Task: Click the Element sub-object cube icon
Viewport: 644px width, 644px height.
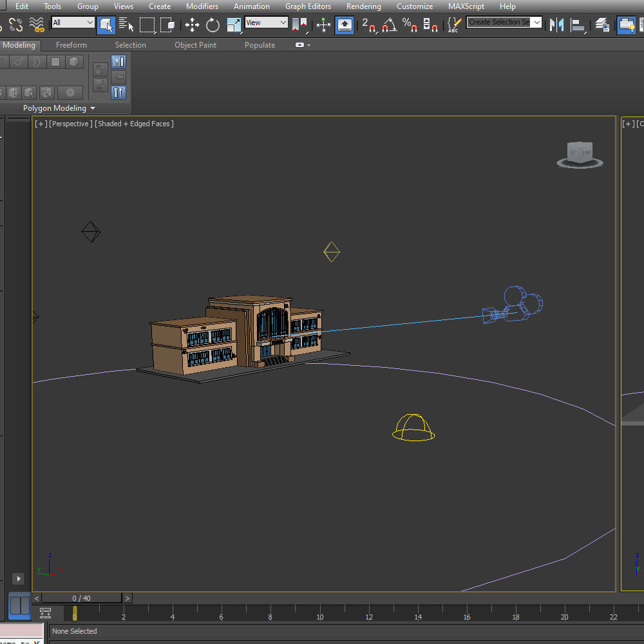Action: pos(74,62)
